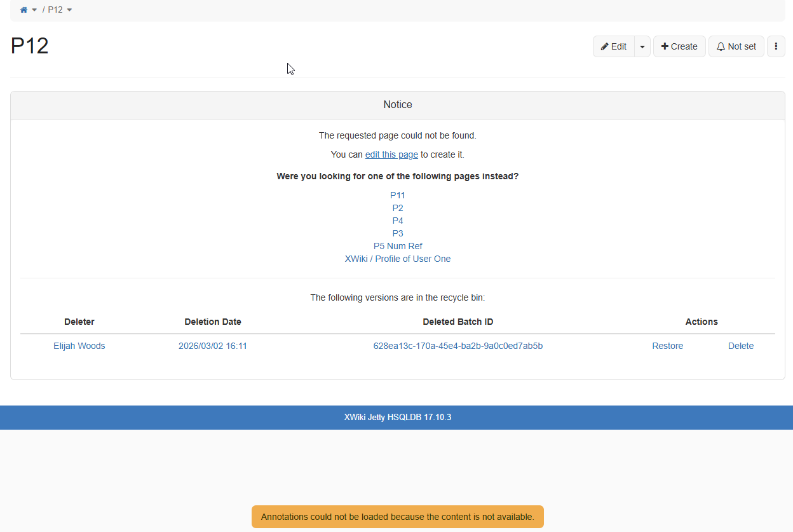Screen dimensions: 793x532
Task: Expand the P12 breadcrumb dropdown arrow
Action: (x=69, y=10)
